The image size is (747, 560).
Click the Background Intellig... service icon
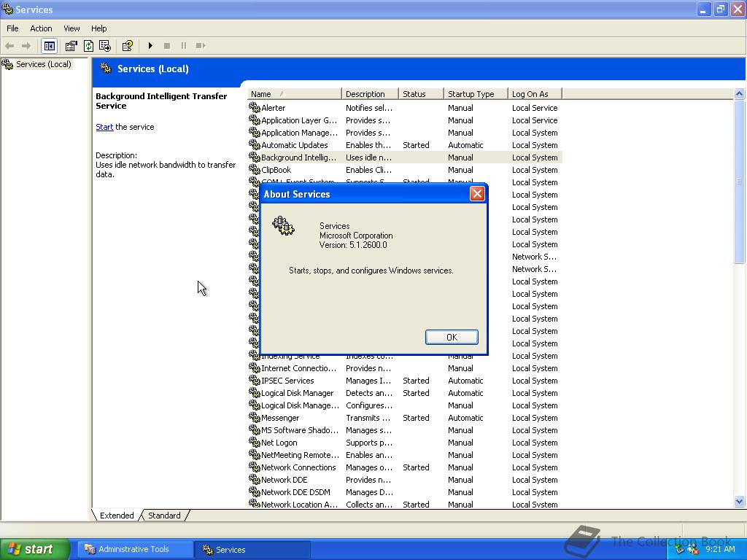pyautogui.click(x=255, y=157)
